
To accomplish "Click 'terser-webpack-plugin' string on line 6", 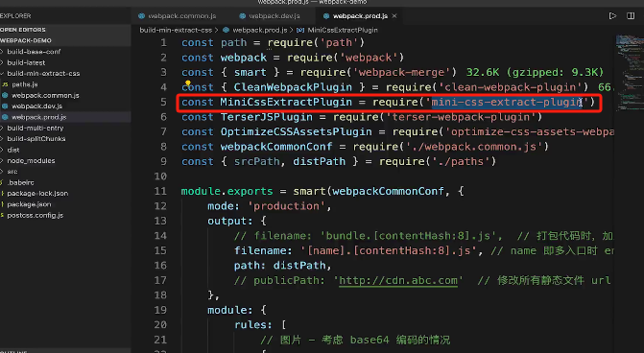I will coord(461,117).
